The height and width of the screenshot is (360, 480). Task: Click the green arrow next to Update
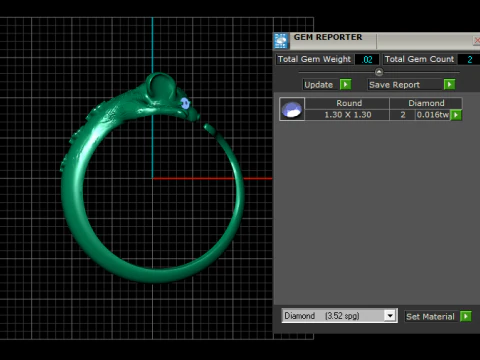point(346,85)
